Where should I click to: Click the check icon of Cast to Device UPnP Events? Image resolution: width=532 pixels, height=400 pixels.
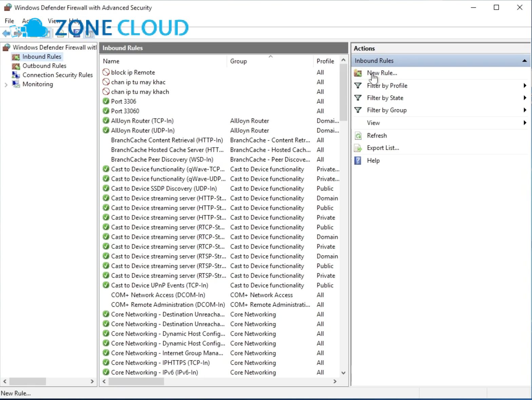pyautogui.click(x=106, y=285)
